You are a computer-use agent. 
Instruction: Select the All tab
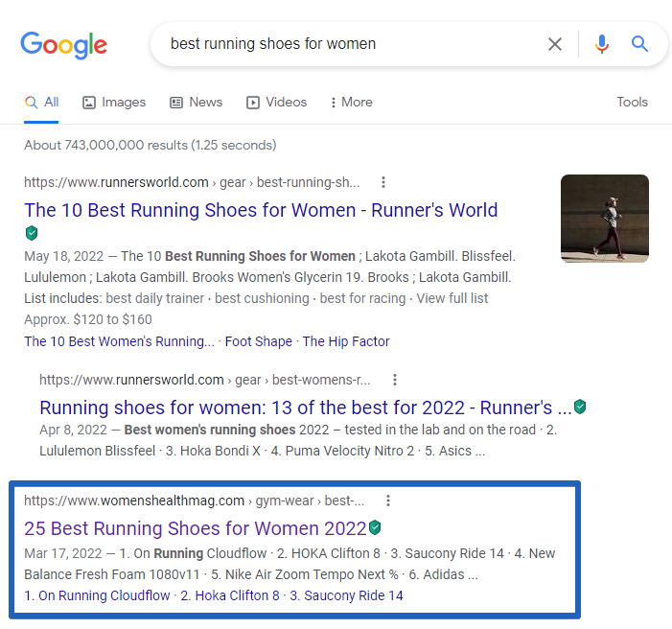pyautogui.click(x=41, y=102)
